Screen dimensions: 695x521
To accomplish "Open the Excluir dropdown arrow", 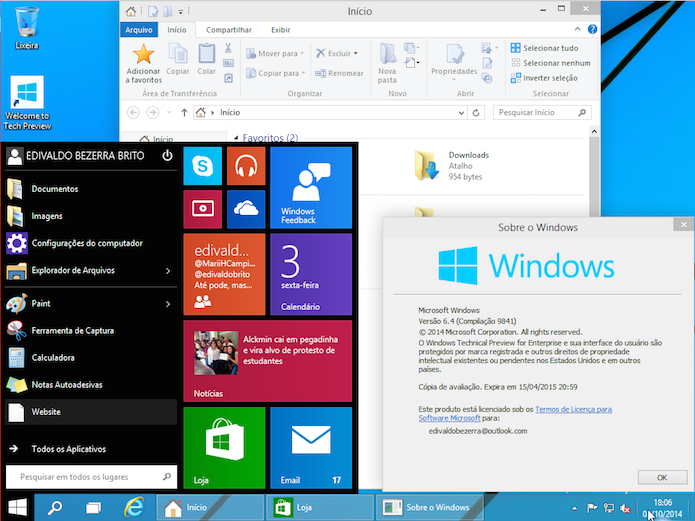I will (355, 54).
